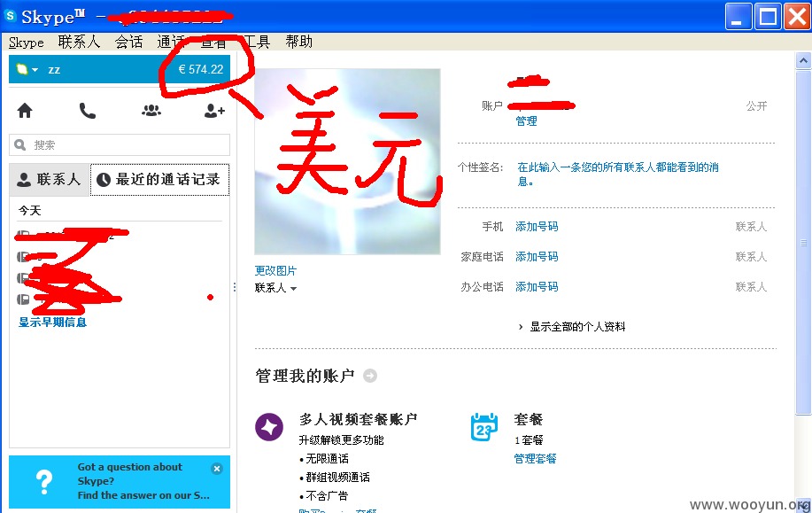Screen dimensions: 812x513
Task: Click 显示早期信息 link
Action: point(53,323)
